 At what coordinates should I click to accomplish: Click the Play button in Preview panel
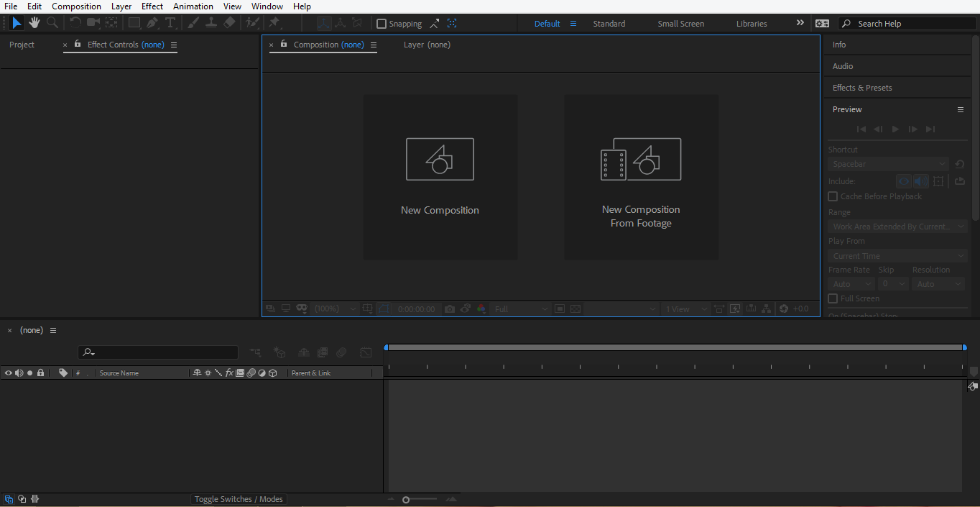895,129
